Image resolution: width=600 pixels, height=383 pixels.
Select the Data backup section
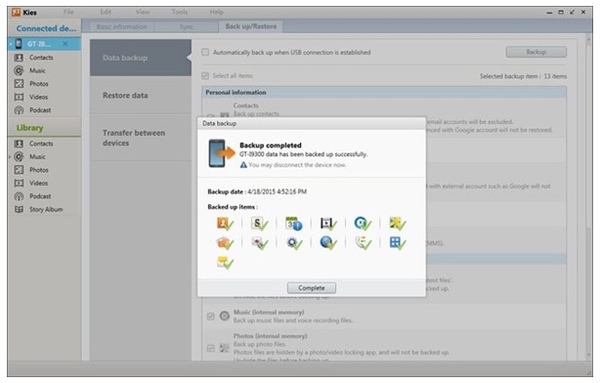(x=140, y=58)
